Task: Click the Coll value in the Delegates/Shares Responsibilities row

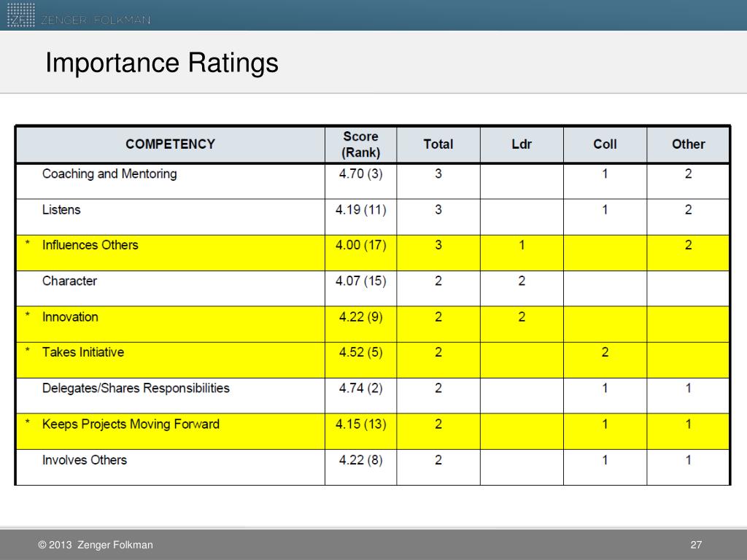Action: tap(605, 389)
